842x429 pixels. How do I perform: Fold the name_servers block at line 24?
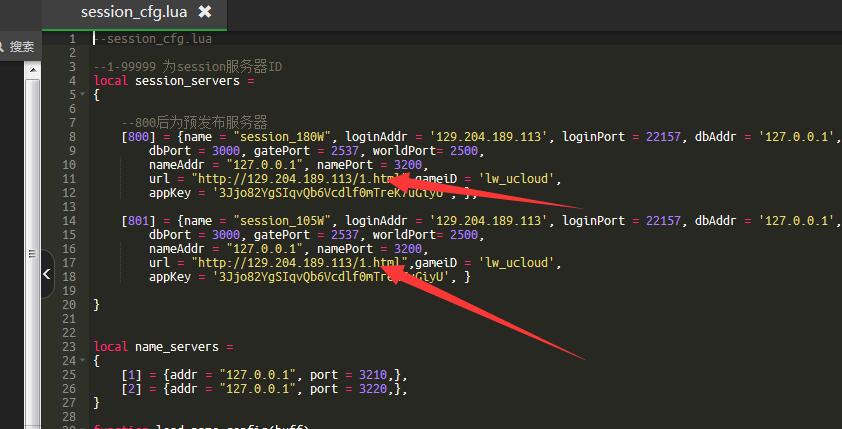(84, 361)
